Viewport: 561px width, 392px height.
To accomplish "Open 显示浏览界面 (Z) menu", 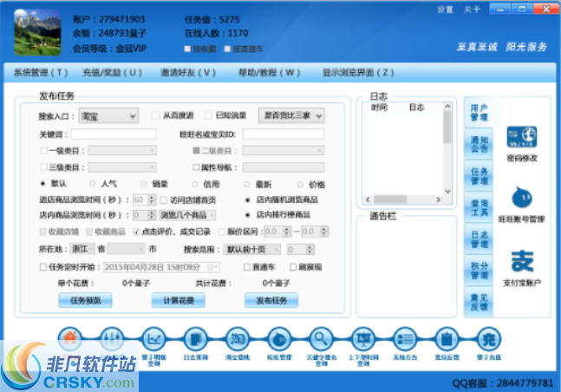I will (358, 73).
